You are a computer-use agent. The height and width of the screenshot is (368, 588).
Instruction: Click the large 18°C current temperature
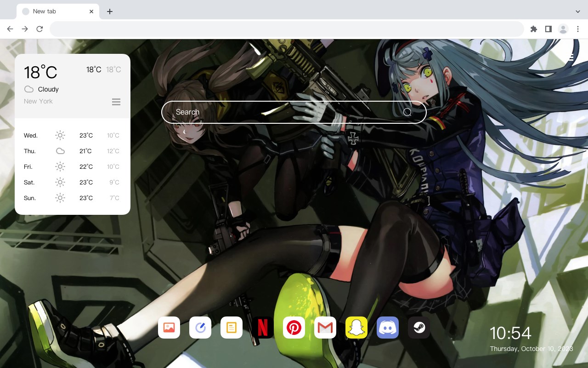tap(40, 72)
